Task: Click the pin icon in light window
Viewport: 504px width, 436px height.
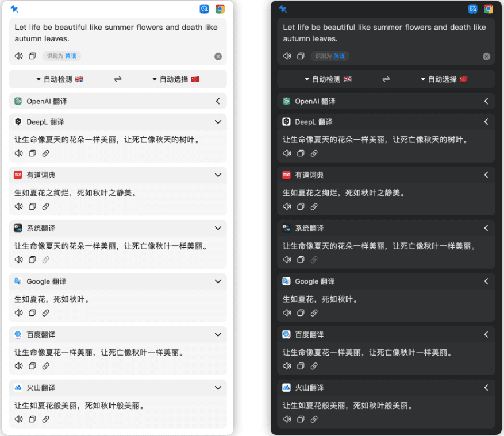Action: (x=14, y=9)
